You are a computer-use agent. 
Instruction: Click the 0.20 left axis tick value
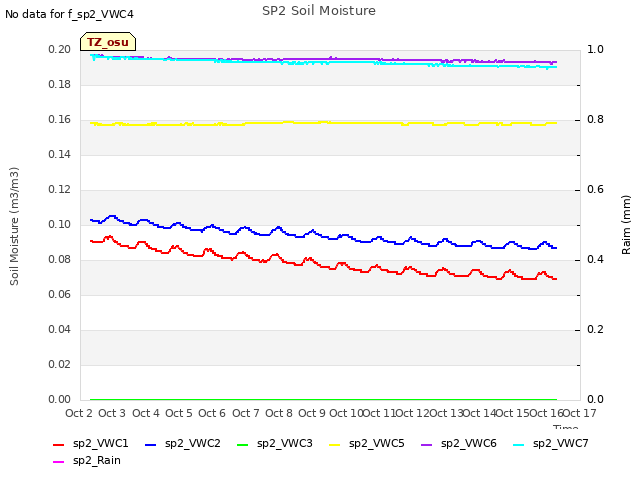(60, 50)
